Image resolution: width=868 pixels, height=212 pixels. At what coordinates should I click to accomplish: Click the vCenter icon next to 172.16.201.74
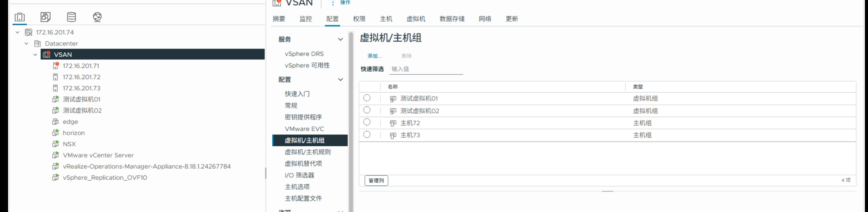pyautogui.click(x=29, y=32)
